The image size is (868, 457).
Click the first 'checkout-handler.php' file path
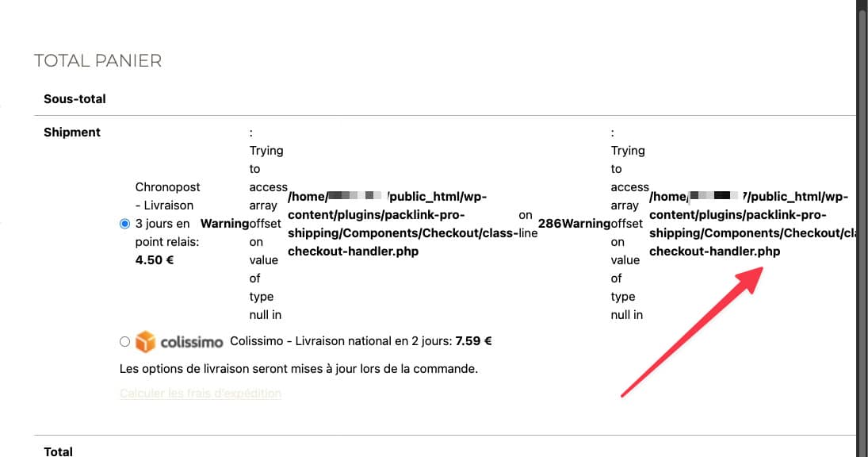tap(354, 252)
